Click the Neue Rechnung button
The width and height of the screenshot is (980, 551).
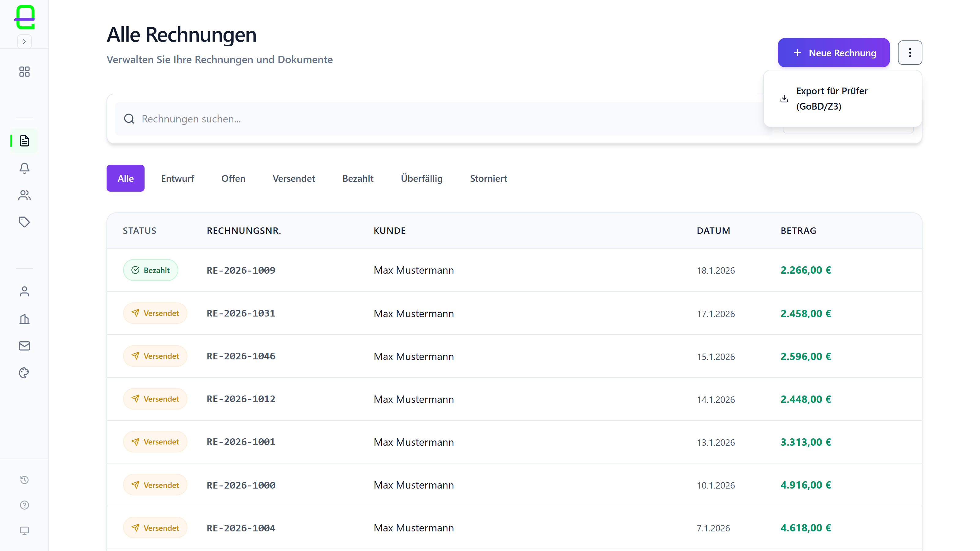[x=834, y=53]
